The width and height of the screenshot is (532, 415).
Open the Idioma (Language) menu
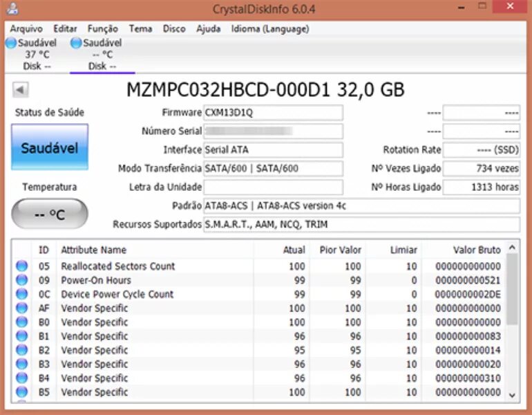point(270,29)
